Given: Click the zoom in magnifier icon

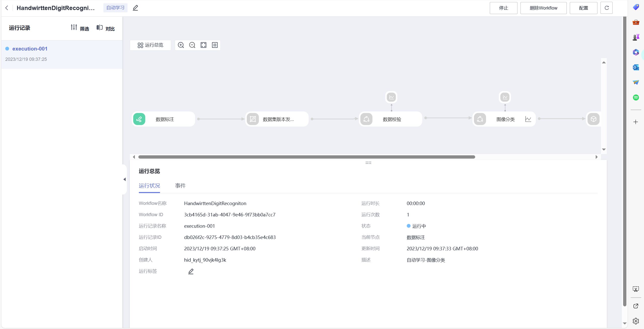Looking at the screenshot, I should click(181, 45).
